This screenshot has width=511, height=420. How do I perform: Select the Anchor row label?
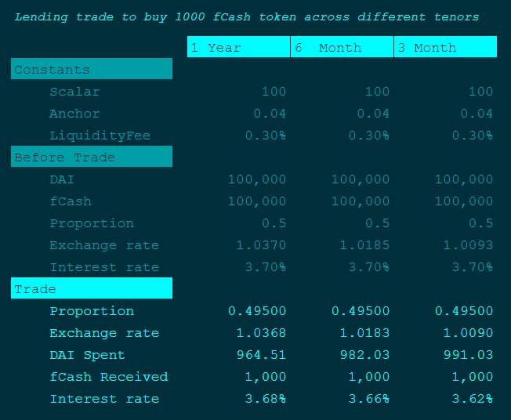tap(74, 114)
